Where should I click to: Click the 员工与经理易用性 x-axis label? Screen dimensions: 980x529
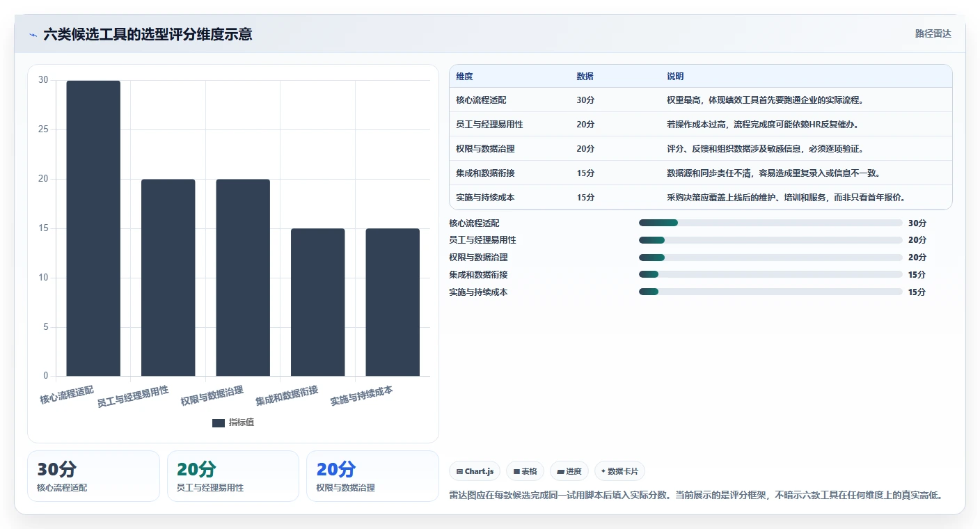click(133, 396)
